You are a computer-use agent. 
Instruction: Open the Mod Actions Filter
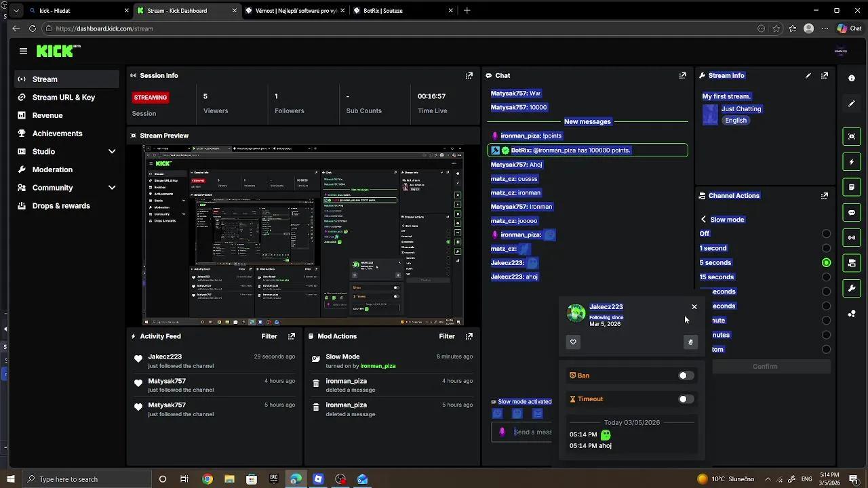(447, 336)
